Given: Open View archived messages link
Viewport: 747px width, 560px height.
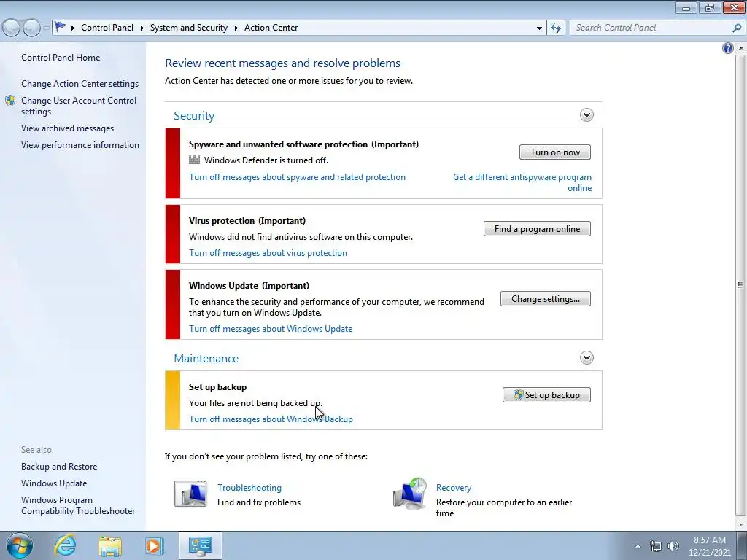Looking at the screenshot, I should (x=67, y=128).
